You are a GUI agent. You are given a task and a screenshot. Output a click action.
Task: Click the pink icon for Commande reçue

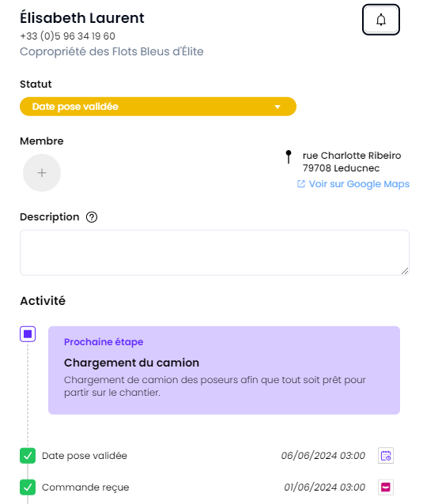(x=386, y=487)
